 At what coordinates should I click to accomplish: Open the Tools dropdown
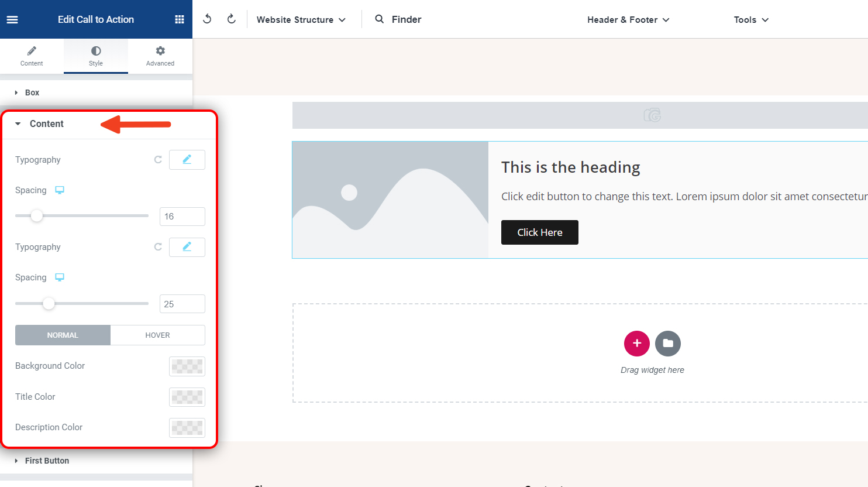coord(751,19)
